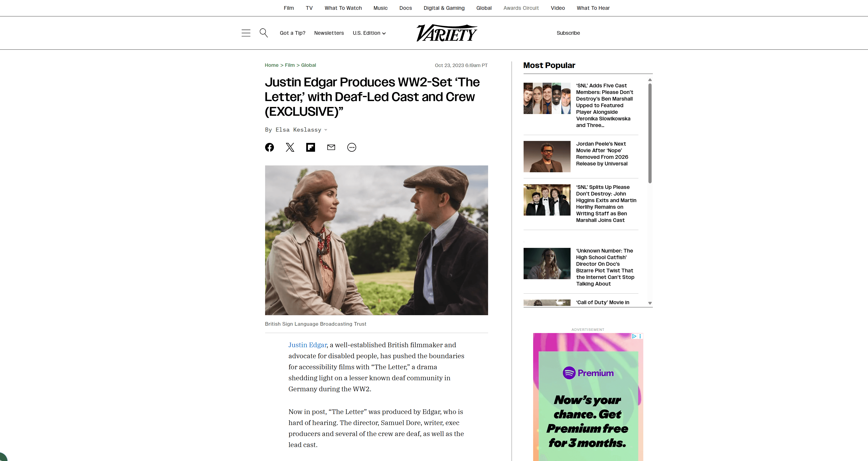This screenshot has width=868, height=461.
Task: Click the Variety logo
Action: point(446,33)
